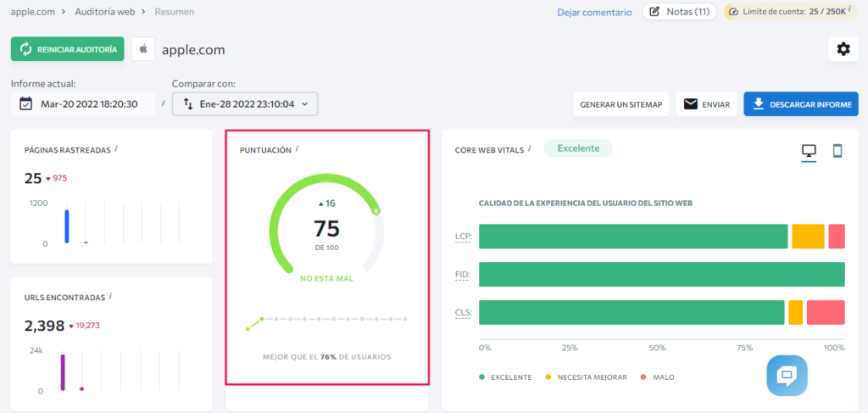The width and height of the screenshot is (868, 413).
Task: Click the CLS metric label
Action: pos(463,313)
